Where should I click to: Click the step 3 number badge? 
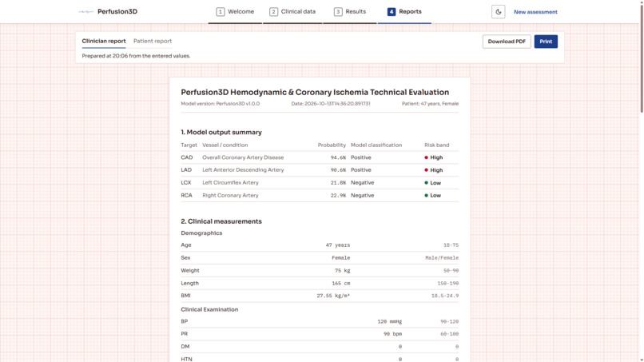[x=338, y=12]
